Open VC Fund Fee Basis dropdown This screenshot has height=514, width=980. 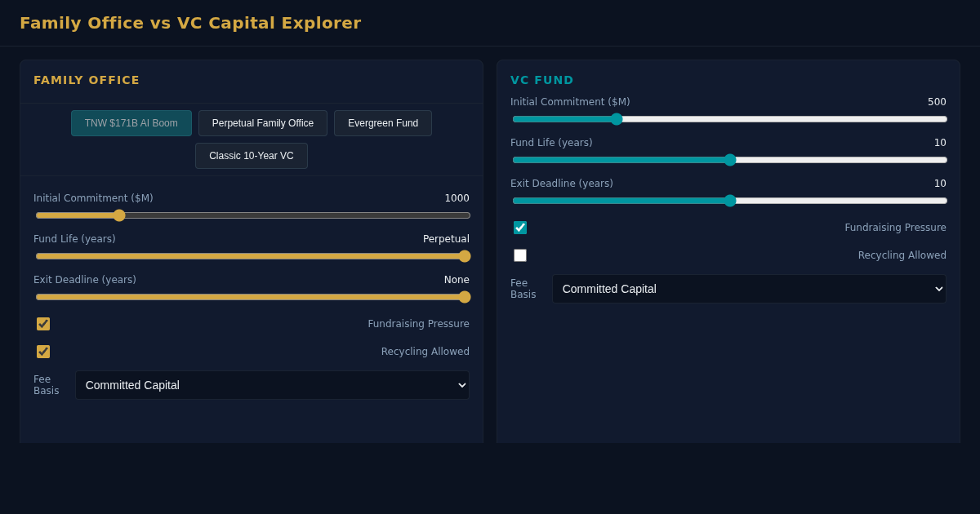[750, 289]
